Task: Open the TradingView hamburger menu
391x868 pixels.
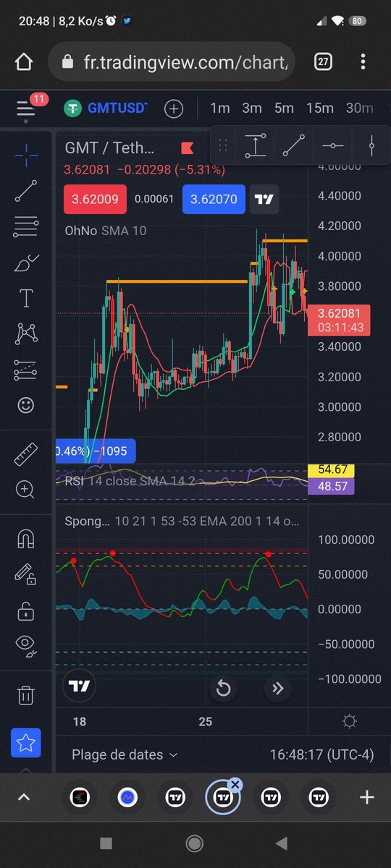Action: coord(26,109)
